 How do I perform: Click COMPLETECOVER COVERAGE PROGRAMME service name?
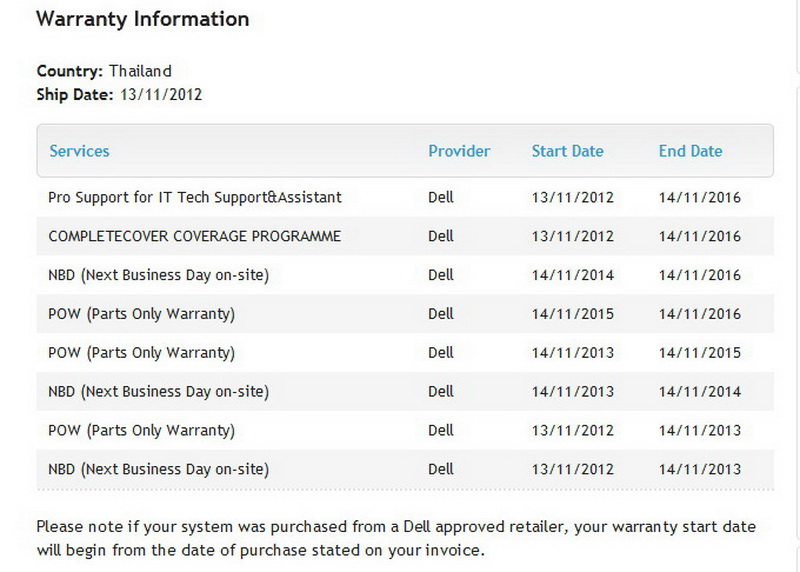coord(195,236)
